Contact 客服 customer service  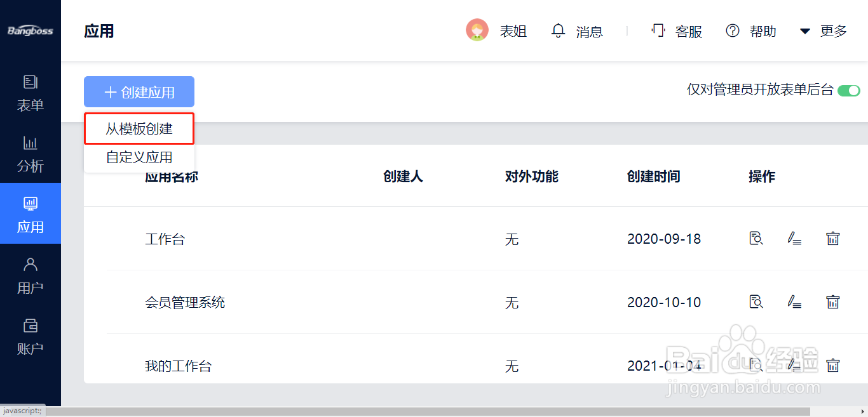click(677, 30)
